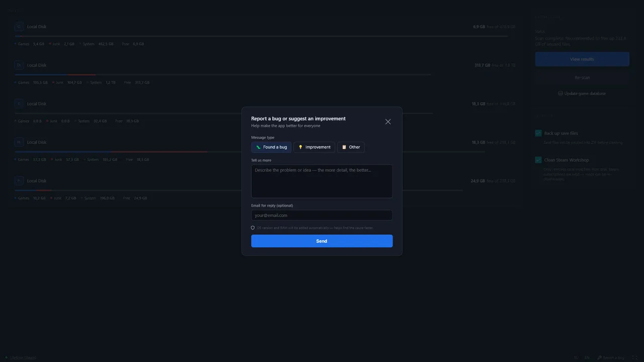
Task: Toggle the Clean Steam Workshop checkbox
Action: click(538, 160)
